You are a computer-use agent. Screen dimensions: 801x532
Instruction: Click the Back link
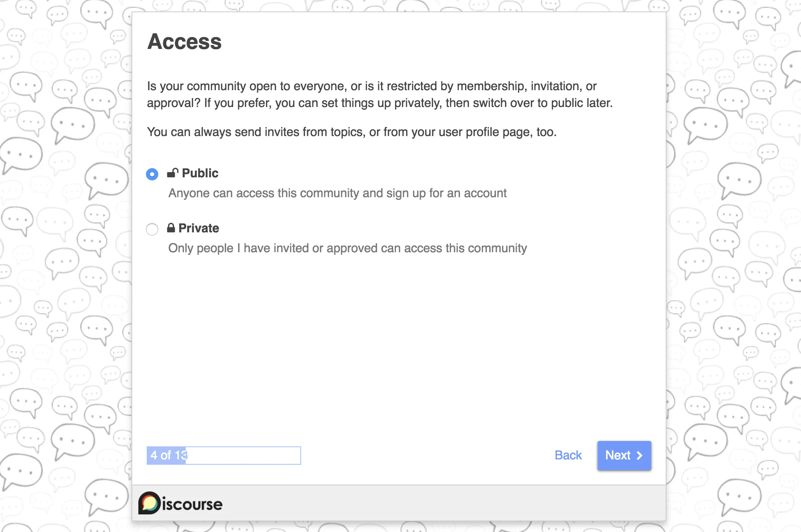568,455
